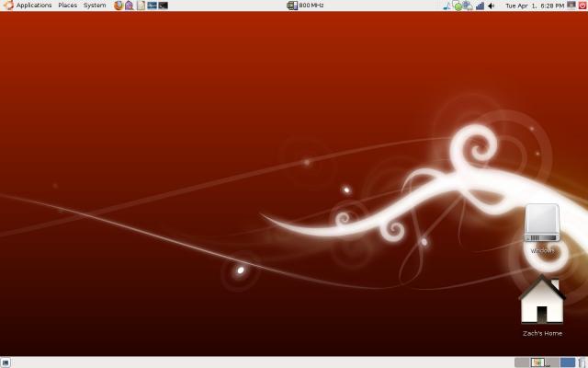
Task: Open the Places menu
Action: coord(67,6)
